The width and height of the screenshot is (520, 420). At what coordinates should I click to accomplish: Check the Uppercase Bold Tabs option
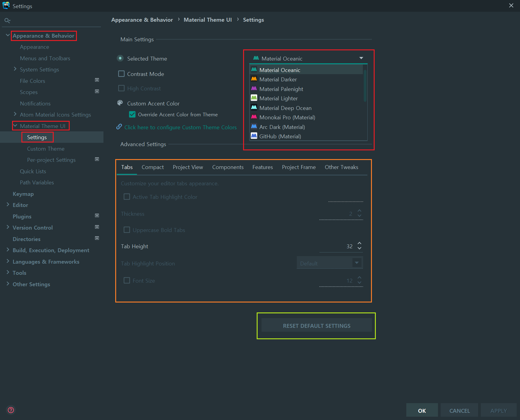127,230
